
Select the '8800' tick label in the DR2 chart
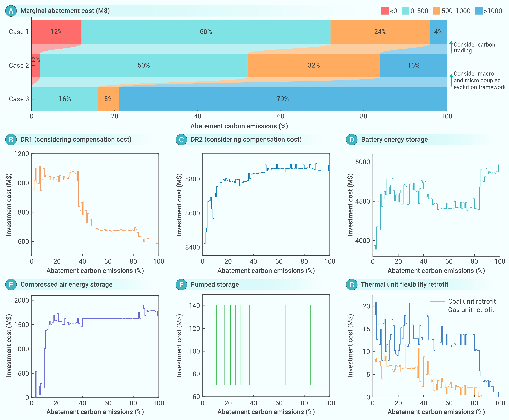(x=193, y=179)
